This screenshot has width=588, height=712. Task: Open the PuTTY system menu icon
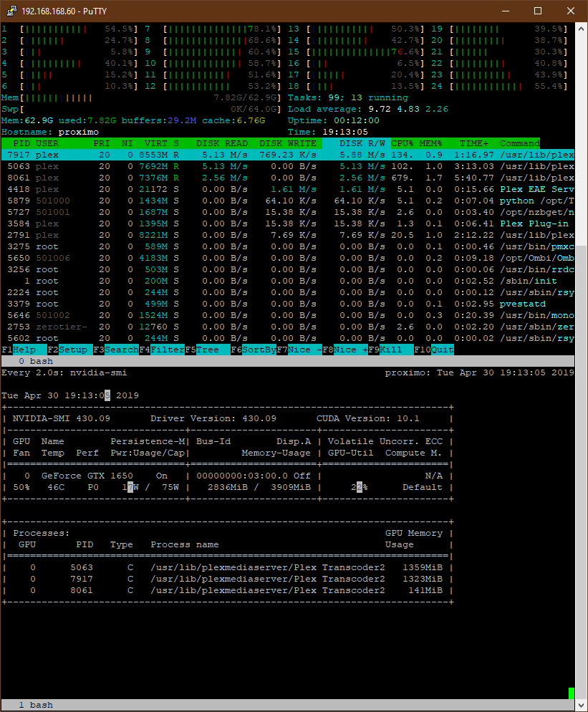[11, 11]
